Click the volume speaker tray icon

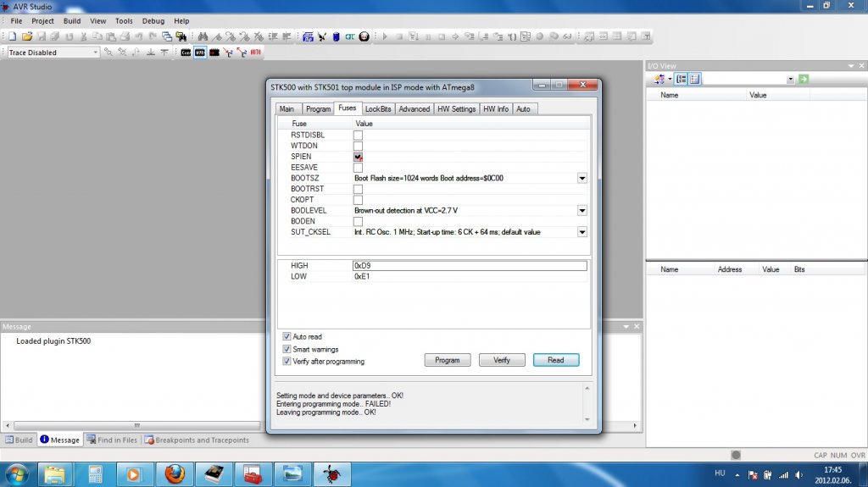[798, 475]
